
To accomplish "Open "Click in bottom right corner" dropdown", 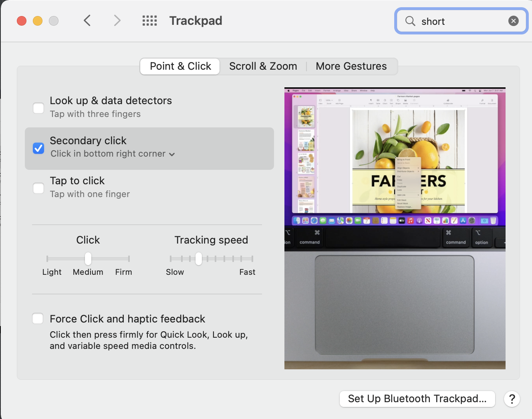I will pos(113,154).
